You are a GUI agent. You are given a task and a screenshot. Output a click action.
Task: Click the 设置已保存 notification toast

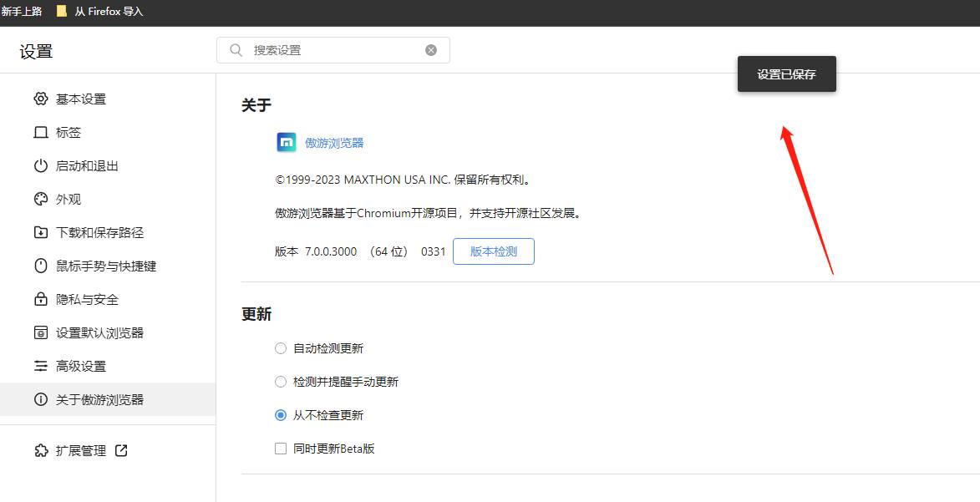click(x=787, y=74)
